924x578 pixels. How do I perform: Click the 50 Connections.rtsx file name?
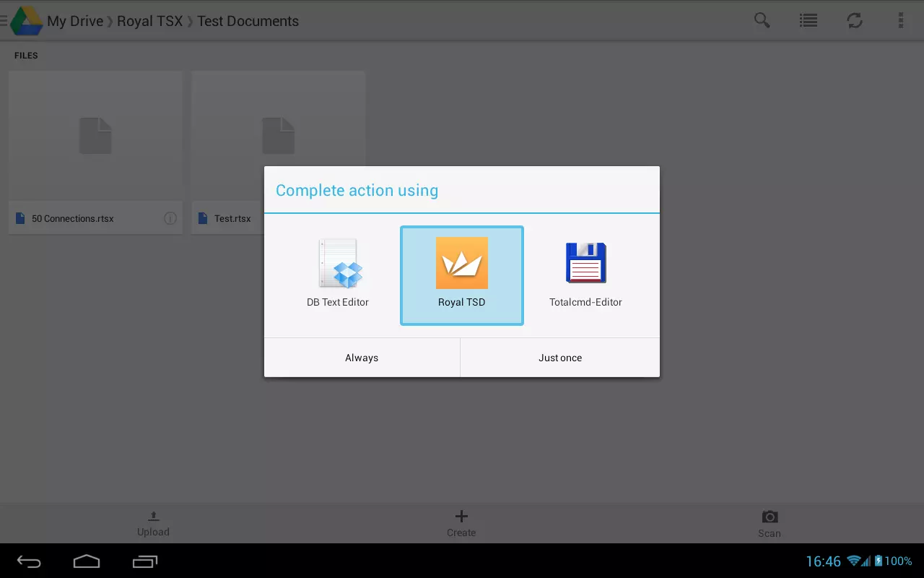click(x=73, y=218)
